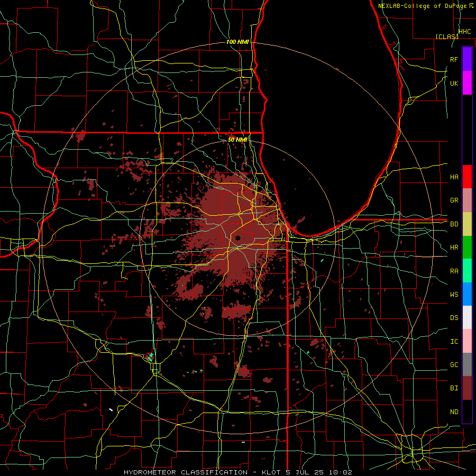Image resolution: width=476 pixels, height=476 pixels.
Task: Click the DS white legend swatch
Action: click(x=467, y=317)
